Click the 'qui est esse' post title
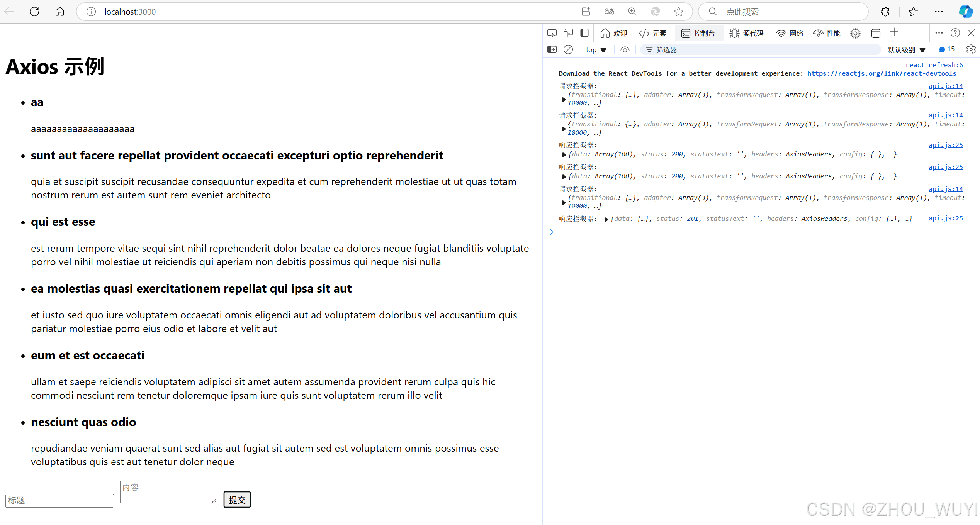Image resolution: width=980 pixels, height=525 pixels. (x=63, y=222)
